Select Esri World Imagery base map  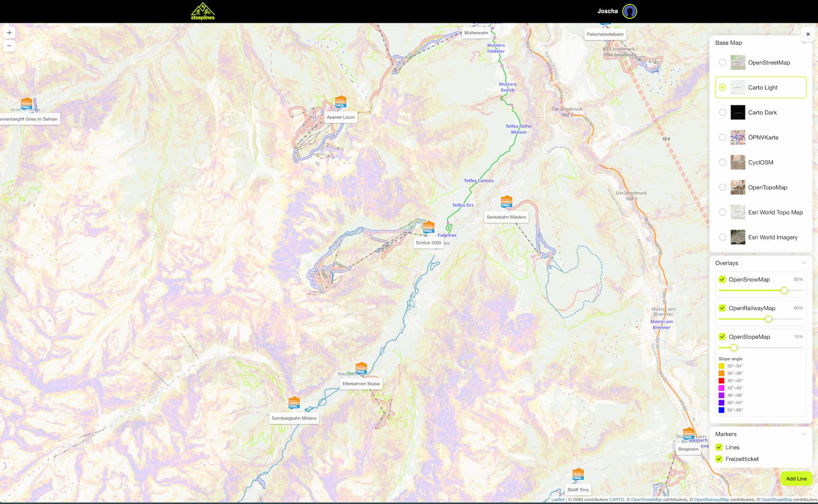[760, 237]
